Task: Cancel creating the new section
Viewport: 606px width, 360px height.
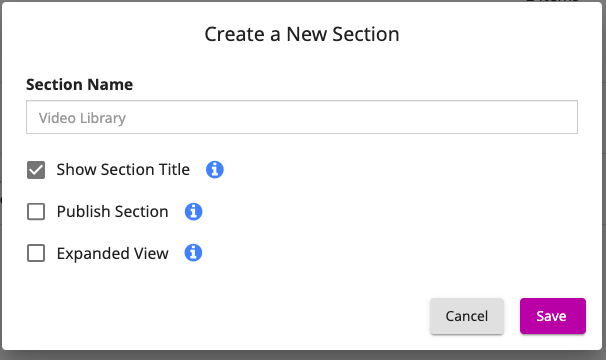Action: click(x=466, y=316)
